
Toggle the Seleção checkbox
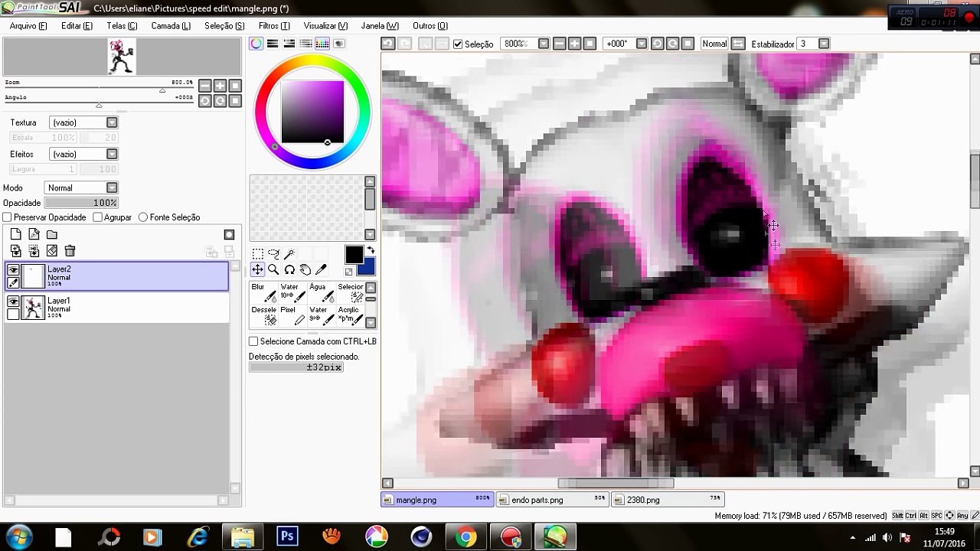[x=458, y=44]
